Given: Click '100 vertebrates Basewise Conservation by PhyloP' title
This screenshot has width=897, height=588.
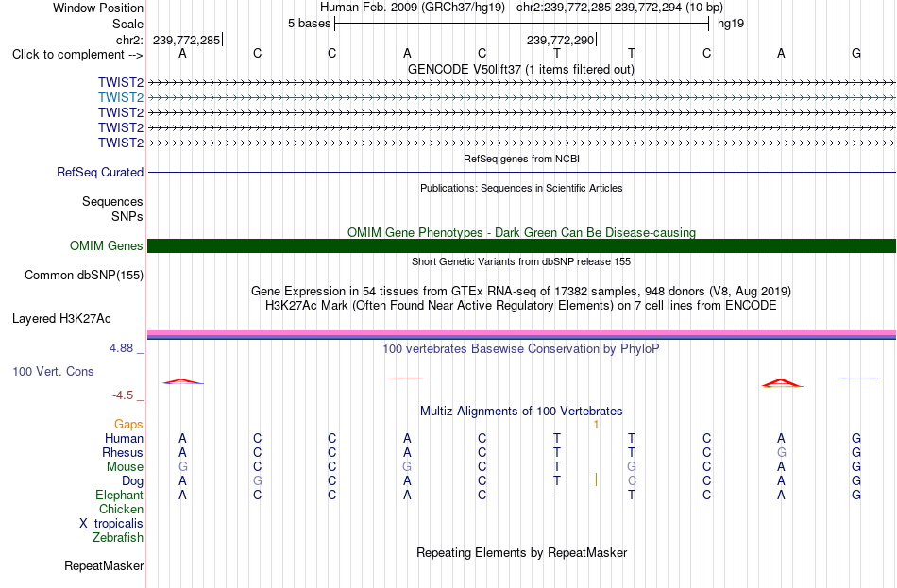Looking at the screenshot, I should (521, 349).
